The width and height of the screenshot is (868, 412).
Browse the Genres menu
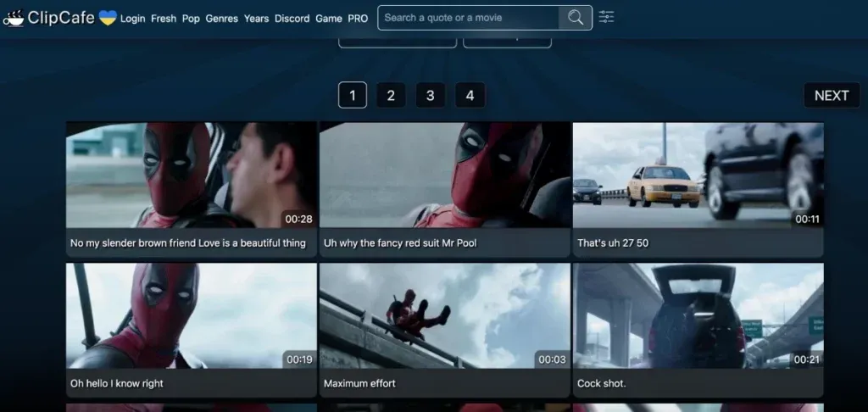pyautogui.click(x=221, y=19)
